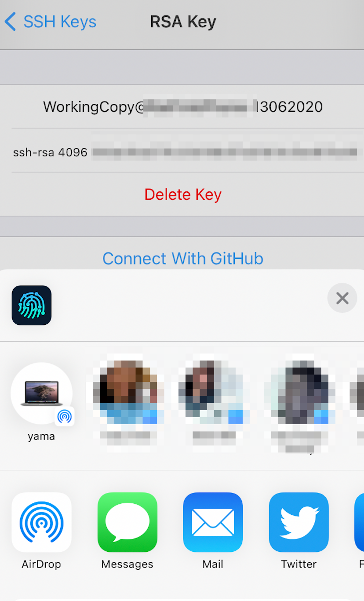Share via Mail app
The height and width of the screenshot is (601, 364).
[x=213, y=531]
